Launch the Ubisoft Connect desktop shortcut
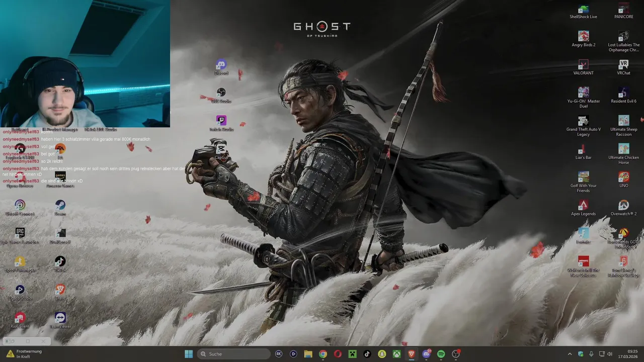The height and width of the screenshot is (362, 644). (20, 208)
